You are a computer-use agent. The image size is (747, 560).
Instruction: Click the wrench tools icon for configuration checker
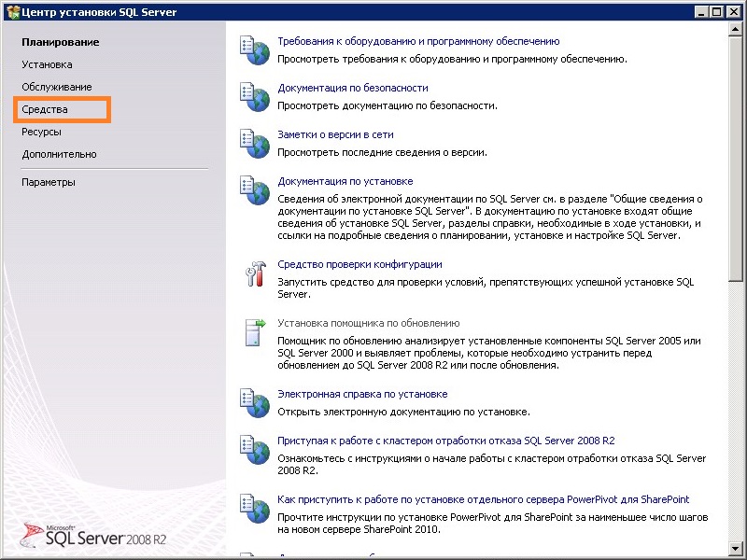pos(254,273)
